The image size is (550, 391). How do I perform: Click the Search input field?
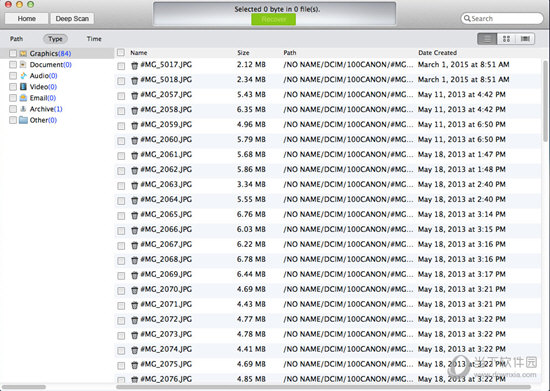[x=502, y=19]
